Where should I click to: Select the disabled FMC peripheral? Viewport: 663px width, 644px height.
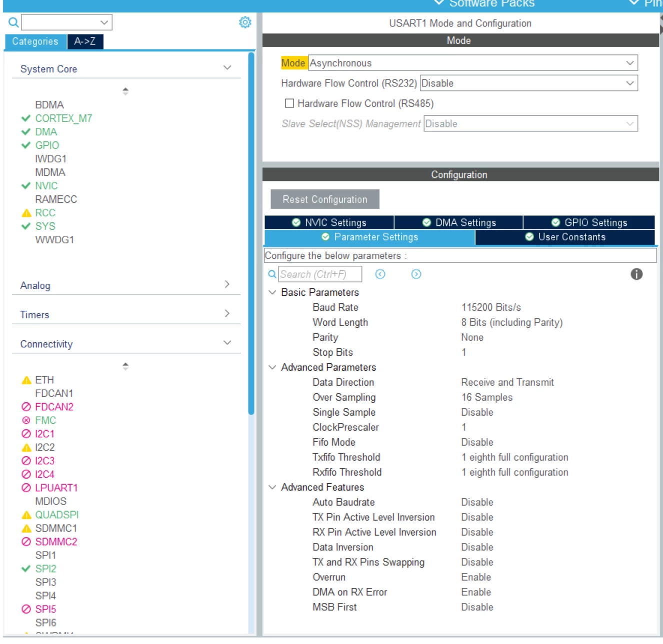coord(45,420)
